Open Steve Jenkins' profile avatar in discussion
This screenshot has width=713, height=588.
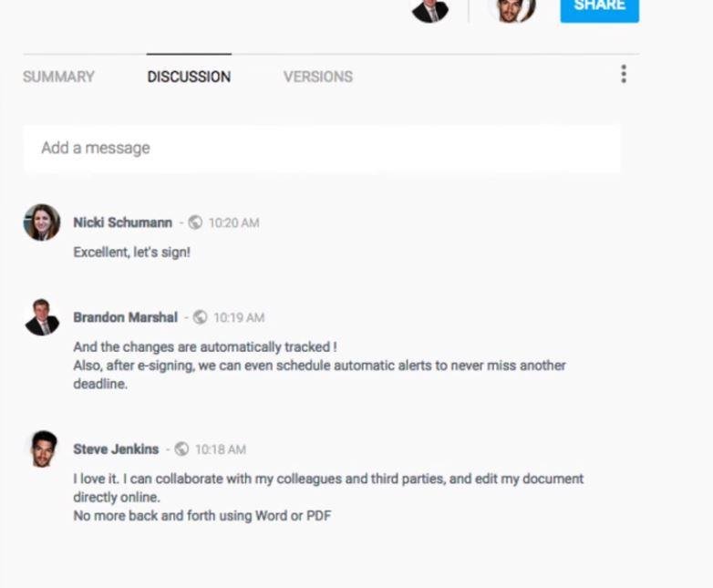click(44, 449)
